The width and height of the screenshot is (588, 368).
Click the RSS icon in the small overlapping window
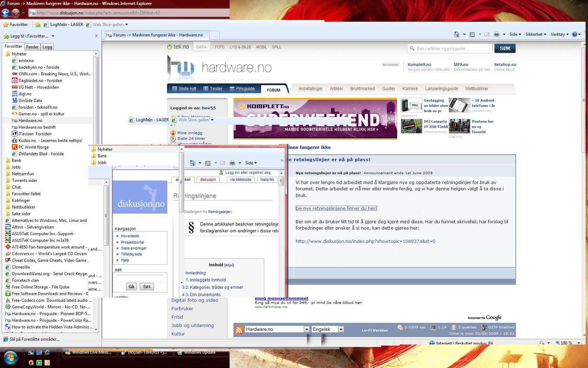pos(208,163)
